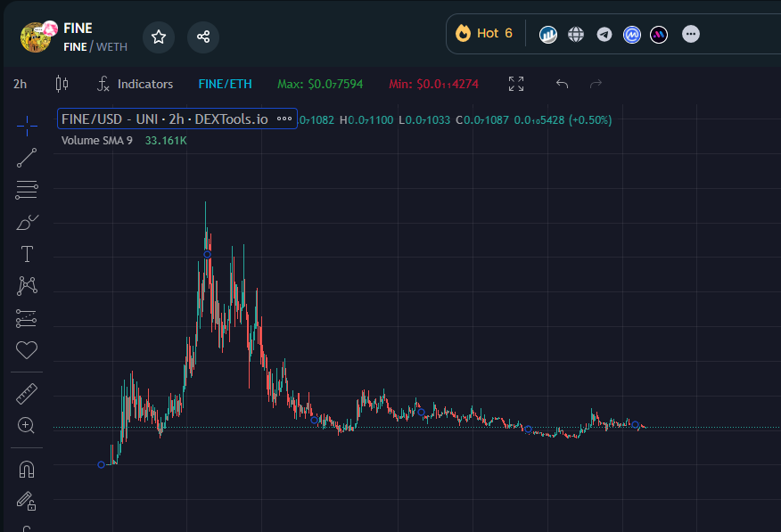Open the heart icons favorites tool
781x532 pixels.
point(27,350)
